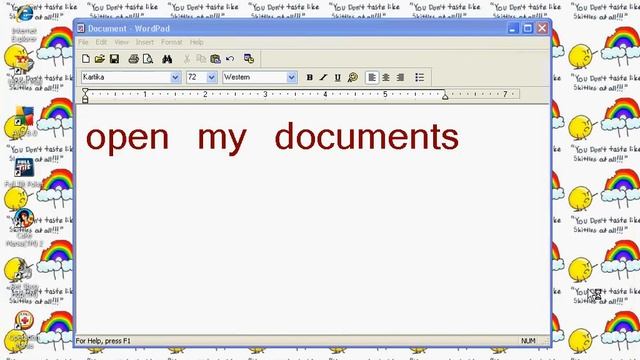Toggle underline formatting
This screenshot has height=360, width=640.
pyautogui.click(x=338, y=77)
